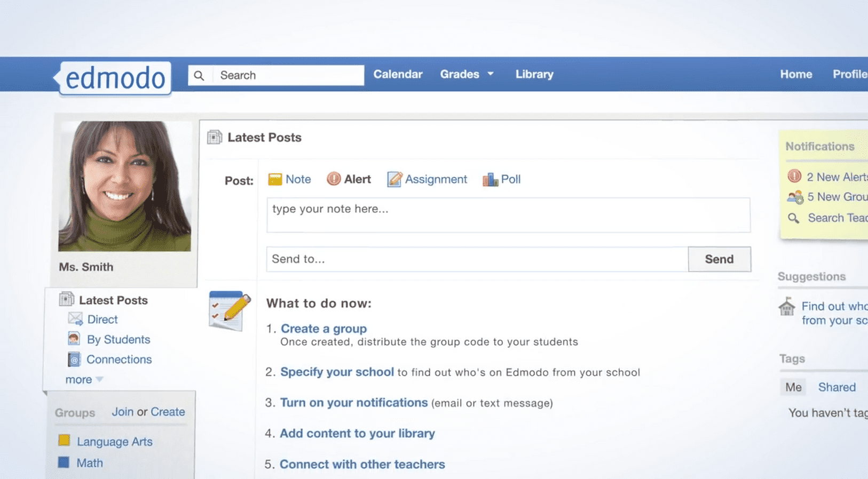868x479 pixels.
Task: Click the 5 New Groups notification text
Action: coord(838,197)
